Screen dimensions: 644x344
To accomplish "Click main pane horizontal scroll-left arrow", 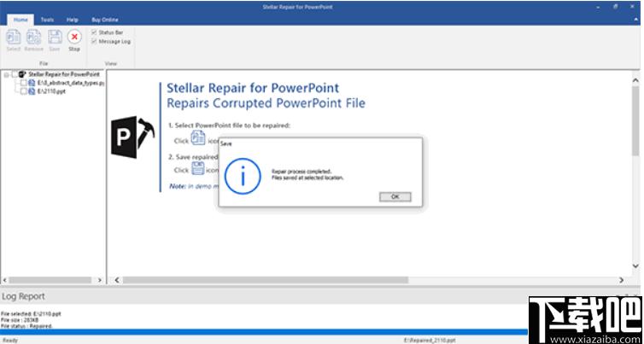I will 117,280.
